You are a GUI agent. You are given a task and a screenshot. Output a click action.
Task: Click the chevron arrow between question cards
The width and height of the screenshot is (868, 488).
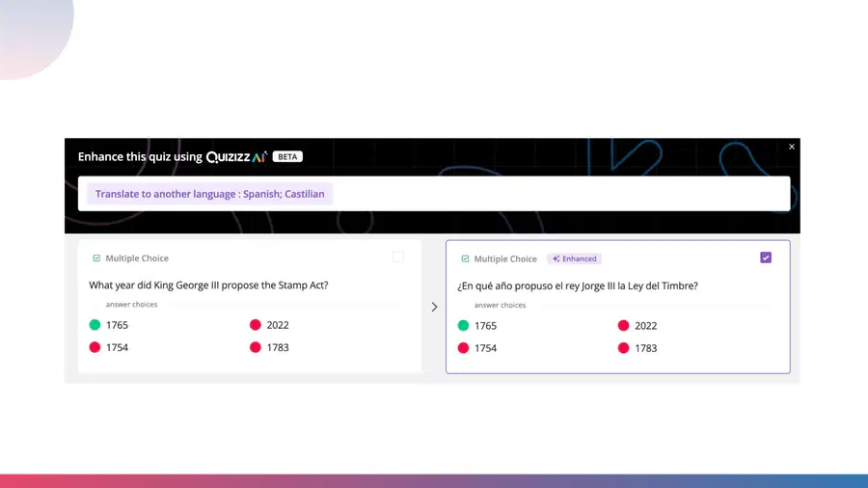pos(435,307)
